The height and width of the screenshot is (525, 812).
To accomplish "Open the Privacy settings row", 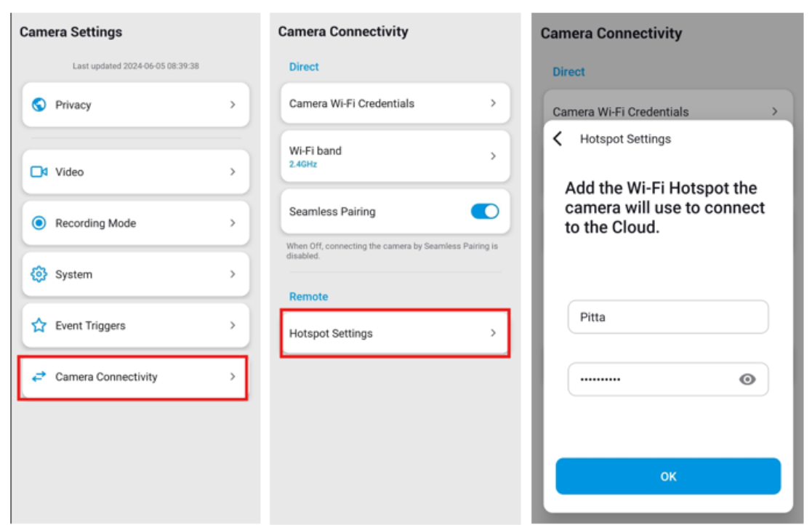I will (136, 105).
